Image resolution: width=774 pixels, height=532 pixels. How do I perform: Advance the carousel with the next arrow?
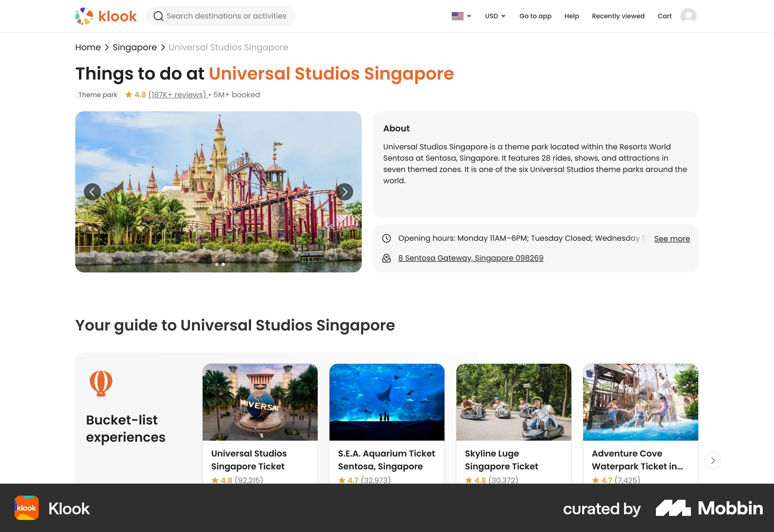pyautogui.click(x=345, y=192)
